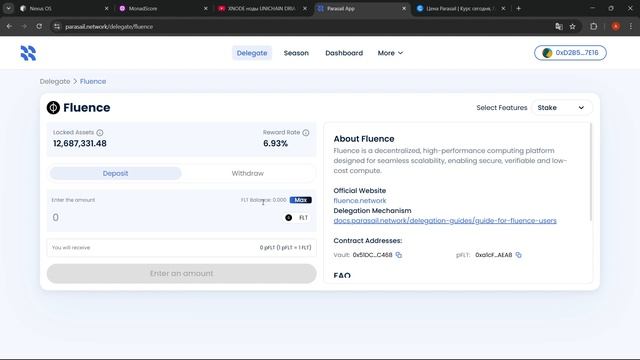Viewport: 640px width, 360px height.
Task: Open the Delegate navigation tab
Action: (x=252, y=53)
